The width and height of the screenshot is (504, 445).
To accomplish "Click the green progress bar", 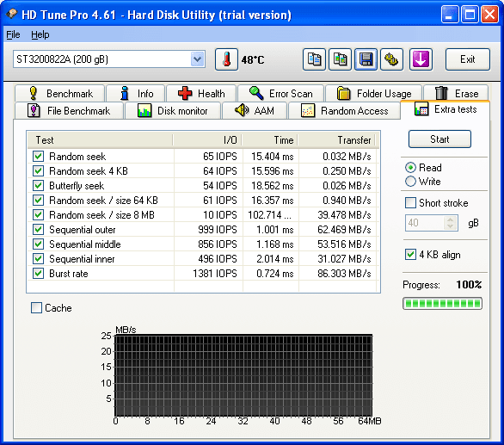I will coord(442,304).
